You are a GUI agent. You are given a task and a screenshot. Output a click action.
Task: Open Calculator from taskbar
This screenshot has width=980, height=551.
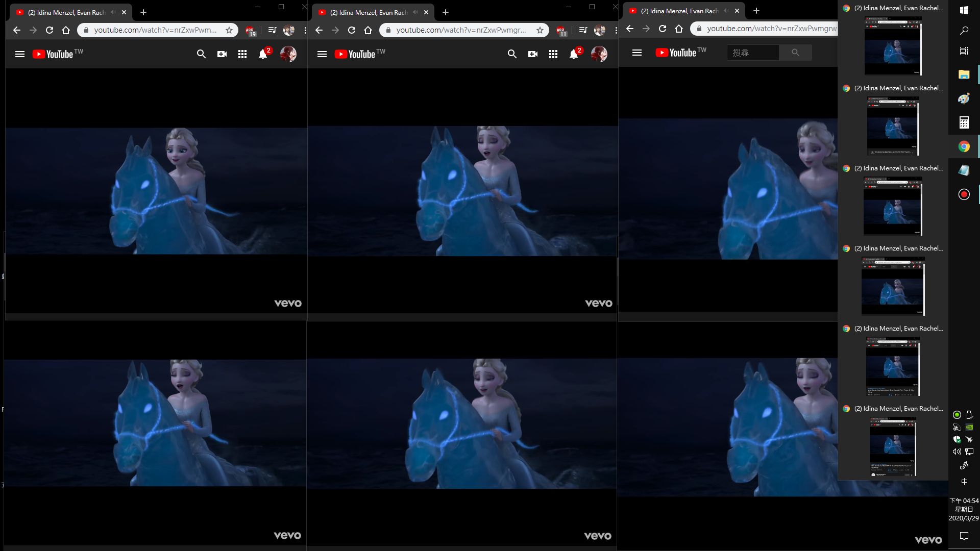[x=964, y=122]
